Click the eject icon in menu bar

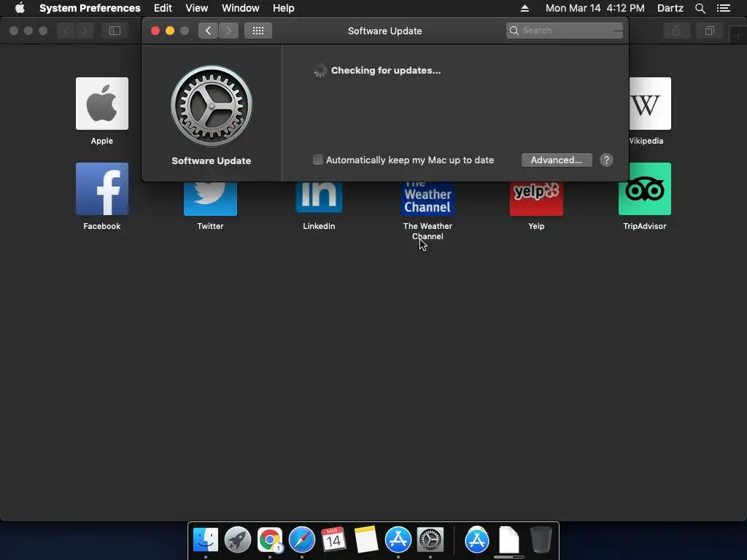point(525,8)
